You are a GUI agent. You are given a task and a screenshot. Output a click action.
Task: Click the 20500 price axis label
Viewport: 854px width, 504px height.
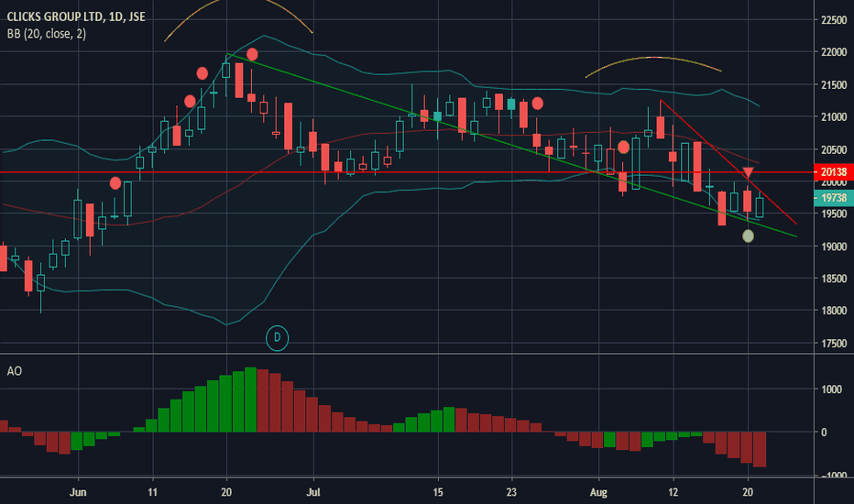(x=834, y=150)
